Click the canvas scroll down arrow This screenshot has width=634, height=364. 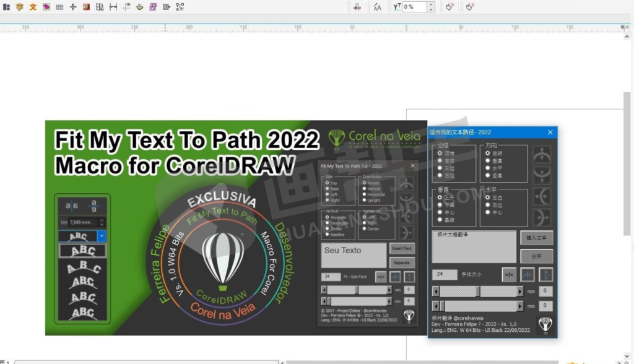click(x=627, y=356)
